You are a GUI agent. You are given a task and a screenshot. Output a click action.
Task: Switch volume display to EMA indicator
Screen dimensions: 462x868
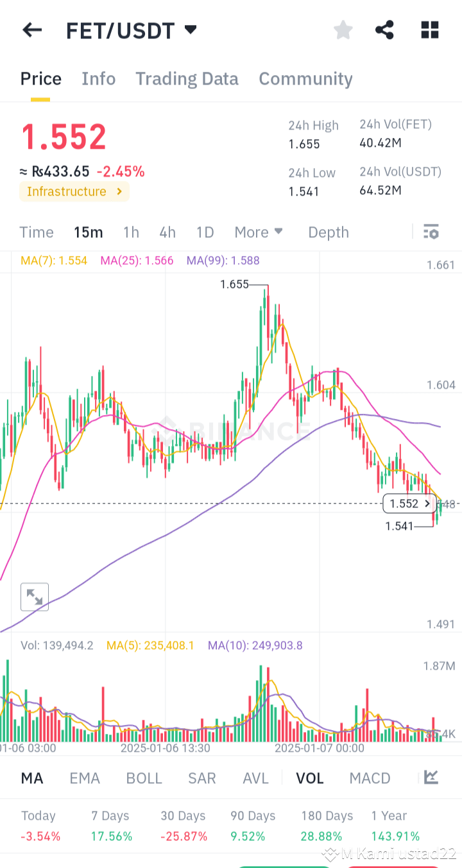85,778
